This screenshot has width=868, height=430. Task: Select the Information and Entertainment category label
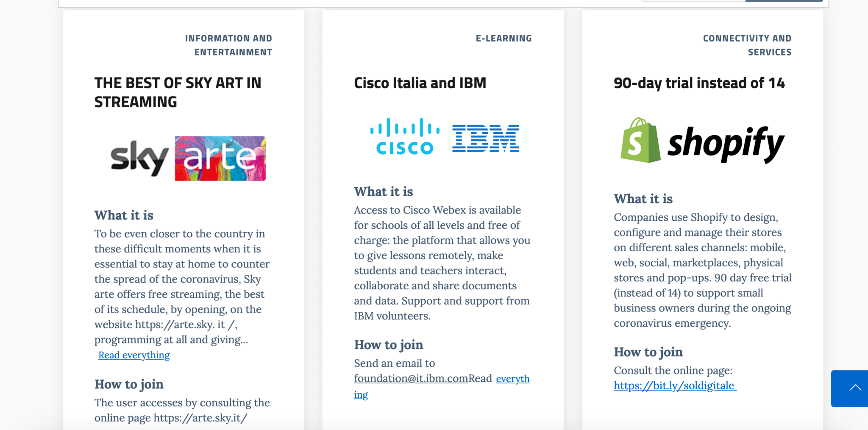pyautogui.click(x=229, y=45)
